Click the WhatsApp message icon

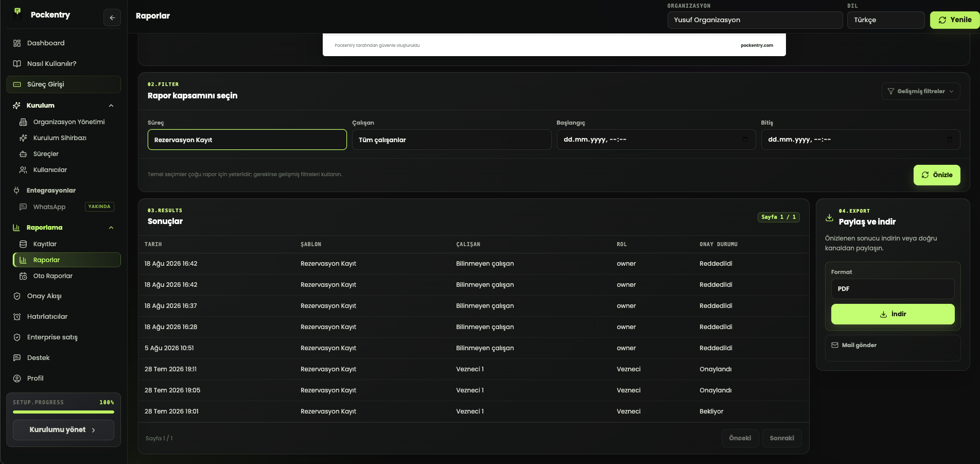coord(23,207)
